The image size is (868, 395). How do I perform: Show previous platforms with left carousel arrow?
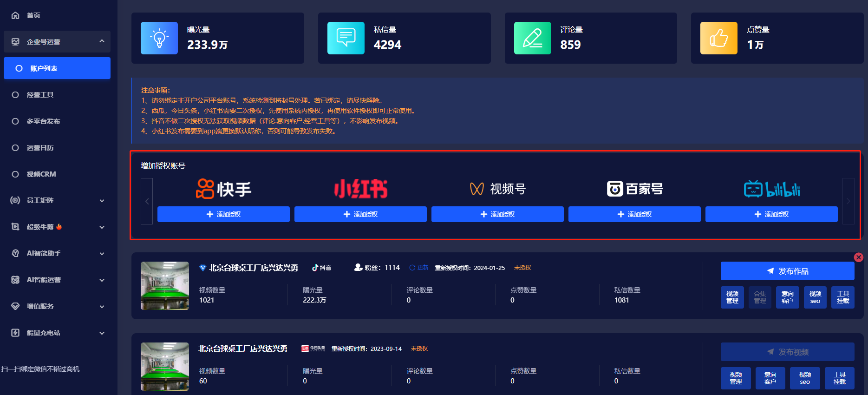coord(147,201)
